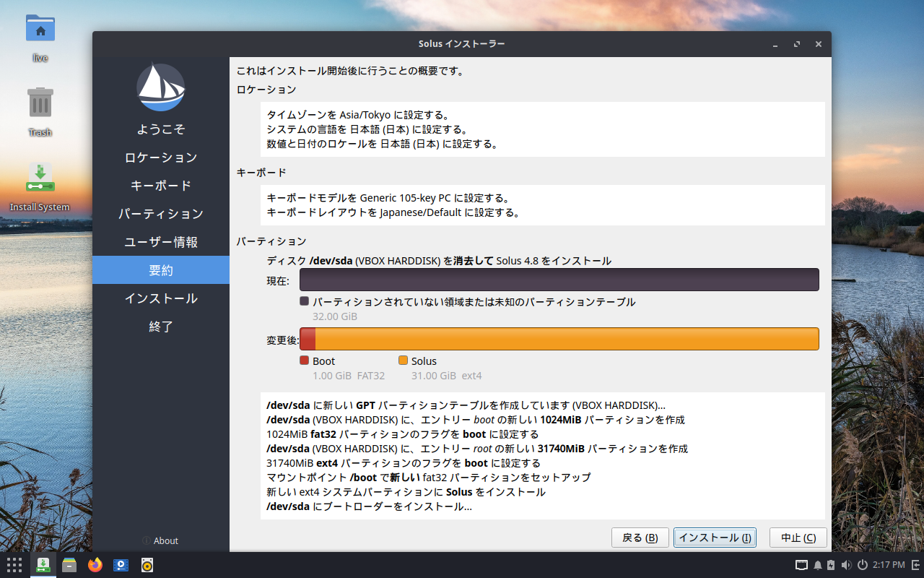Screen dimensions: 924x578
Task: Open the Raven sidebar at the panel edge
Action: [x=916, y=565]
